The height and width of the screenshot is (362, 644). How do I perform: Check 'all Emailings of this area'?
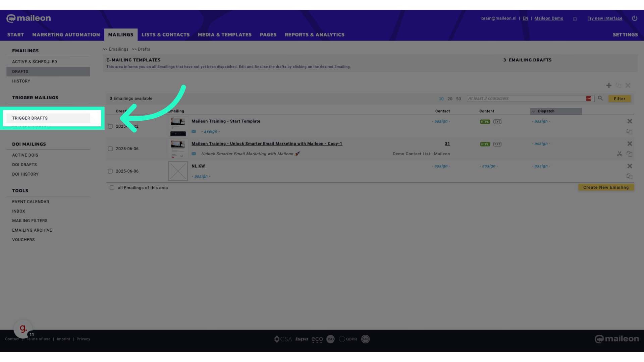coord(112,188)
